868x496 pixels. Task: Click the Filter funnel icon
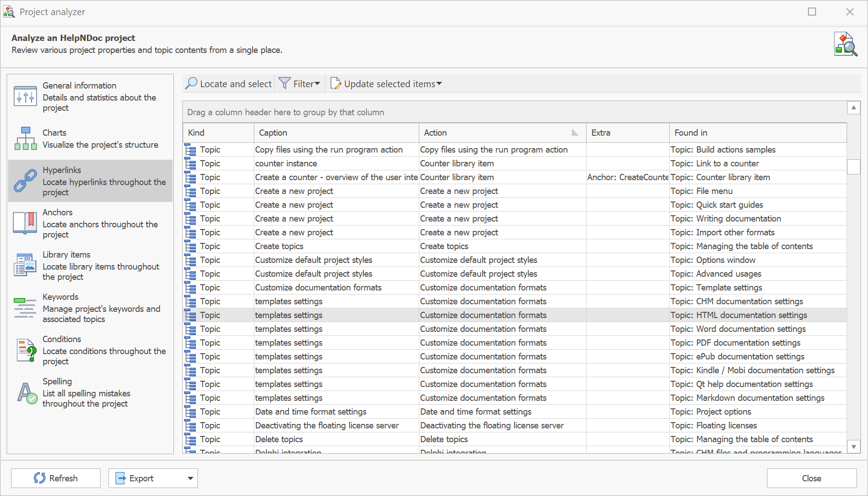(284, 83)
